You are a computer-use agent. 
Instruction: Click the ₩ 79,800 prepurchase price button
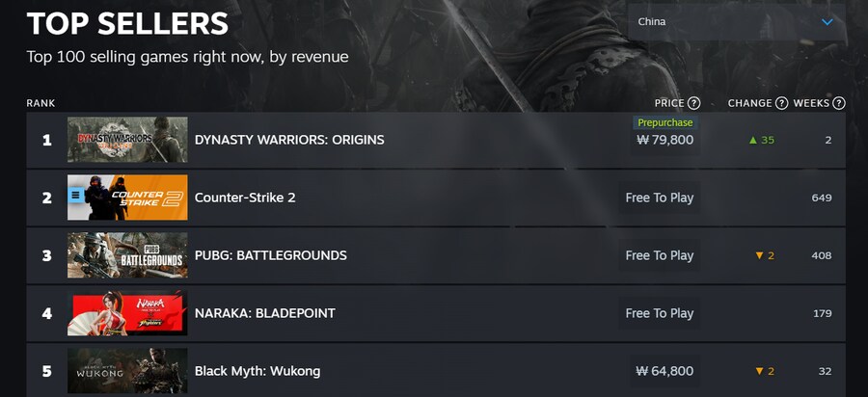[665, 140]
